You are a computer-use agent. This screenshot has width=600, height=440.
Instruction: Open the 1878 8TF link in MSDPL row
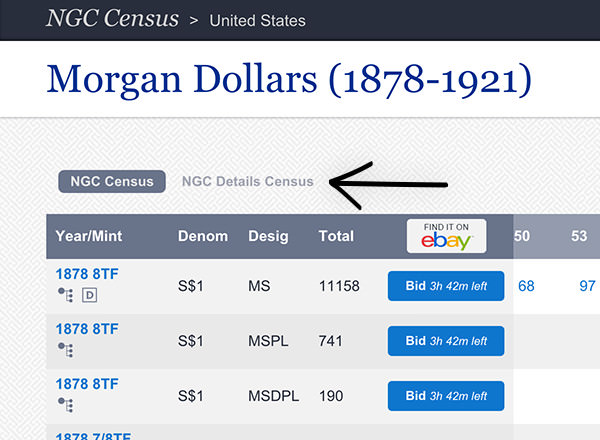(x=87, y=384)
